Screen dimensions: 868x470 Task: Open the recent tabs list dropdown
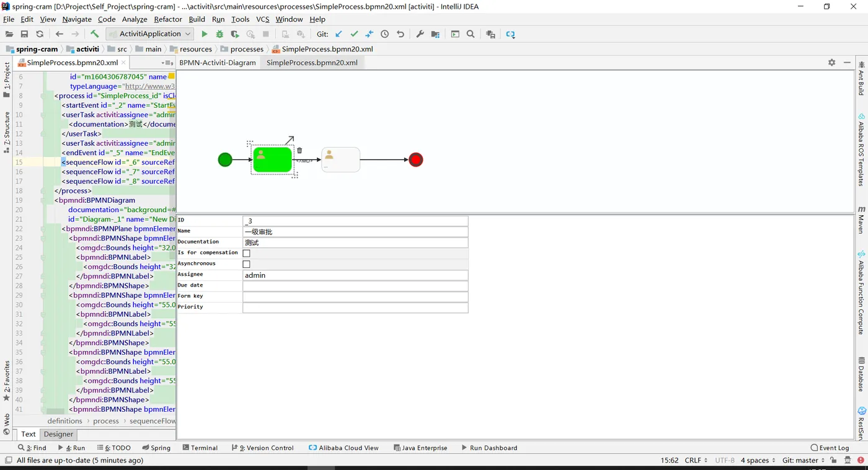point(167,63)
